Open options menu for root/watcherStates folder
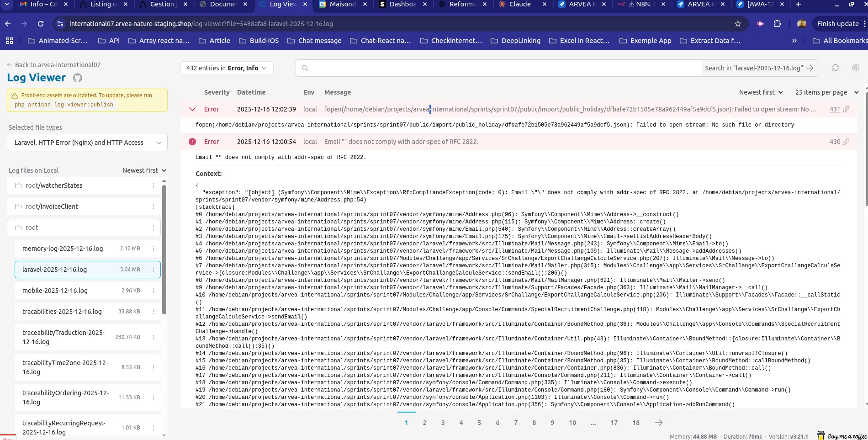The height and width of the screenshot is (440, 868). tap(153, 186)
